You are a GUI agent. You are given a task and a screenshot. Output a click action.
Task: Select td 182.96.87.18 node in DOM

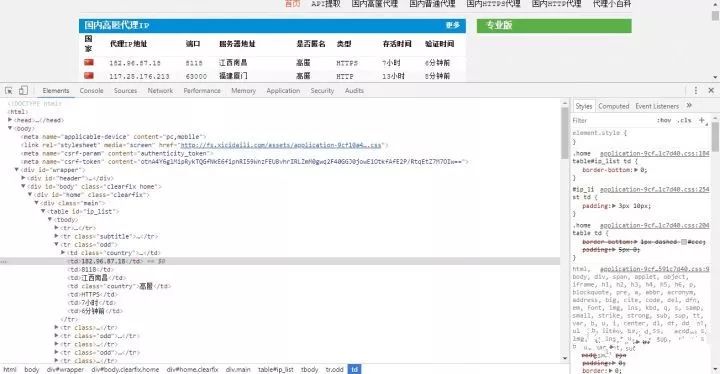coord(105,261)
